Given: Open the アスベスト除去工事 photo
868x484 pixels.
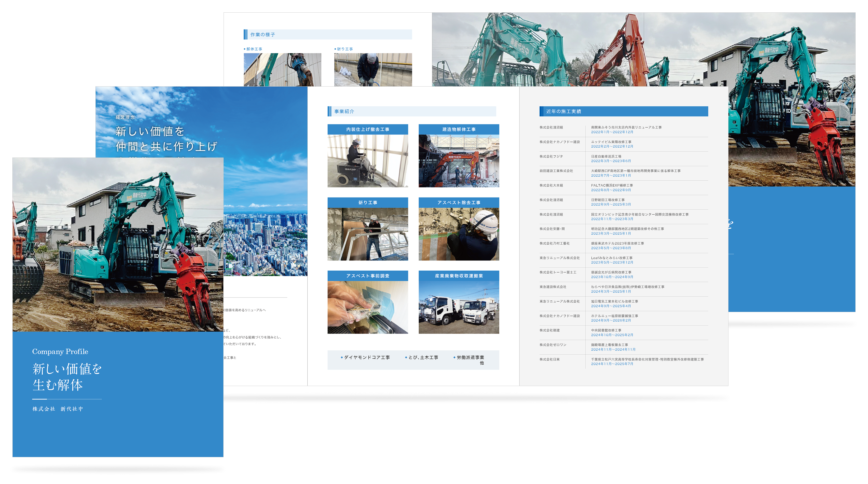Looking at the screenshot, I should point(459,234).
